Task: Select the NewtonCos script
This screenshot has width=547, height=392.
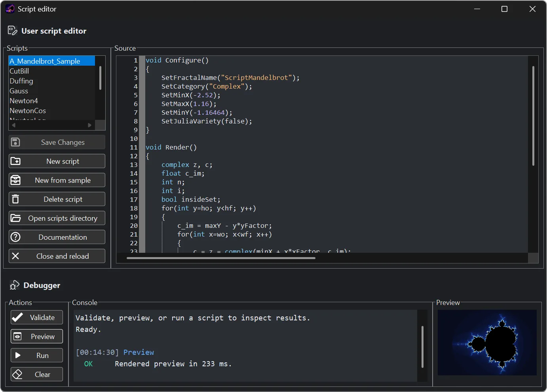Action: [x=52, y=110]
